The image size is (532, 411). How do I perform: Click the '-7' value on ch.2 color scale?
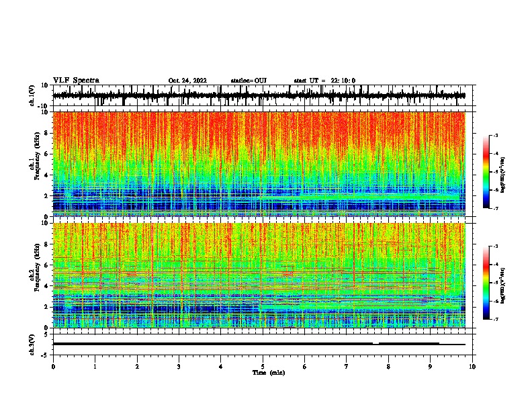click(x=496, y=320)
